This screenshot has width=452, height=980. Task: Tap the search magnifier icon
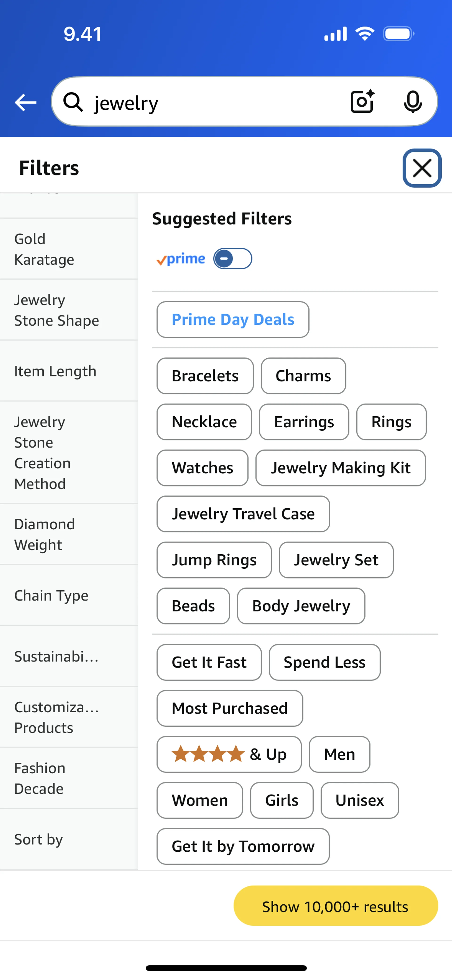click(73, 102)
